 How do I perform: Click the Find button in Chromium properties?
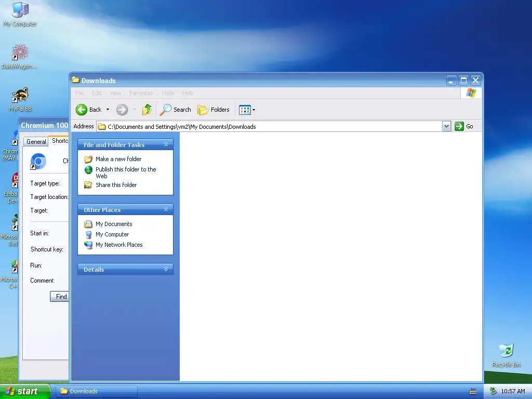click(x=60, y=297)
